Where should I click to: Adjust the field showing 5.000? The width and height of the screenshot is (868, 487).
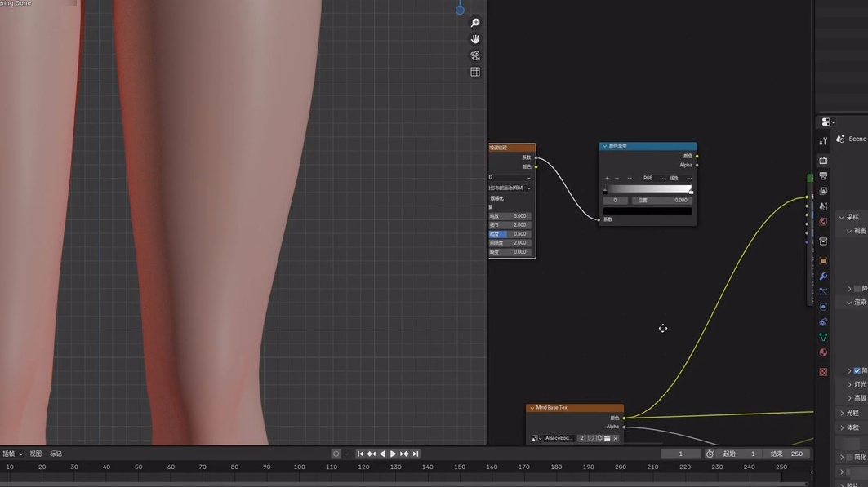510,216
